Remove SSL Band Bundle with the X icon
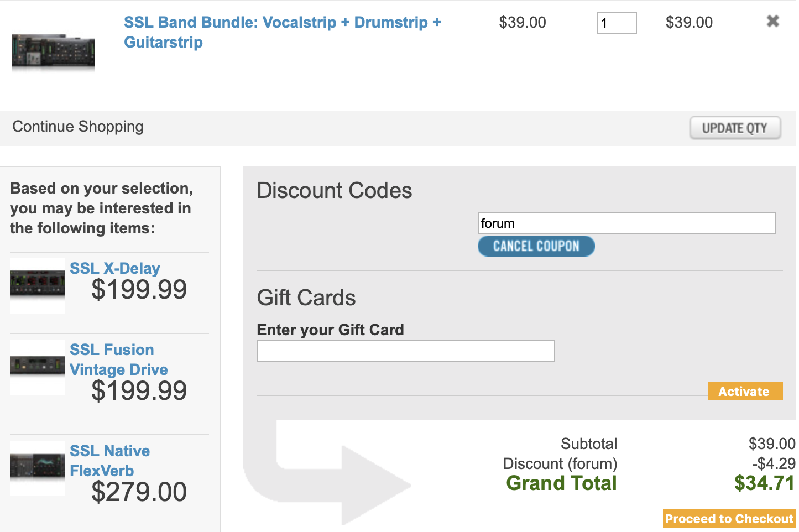 772,22
